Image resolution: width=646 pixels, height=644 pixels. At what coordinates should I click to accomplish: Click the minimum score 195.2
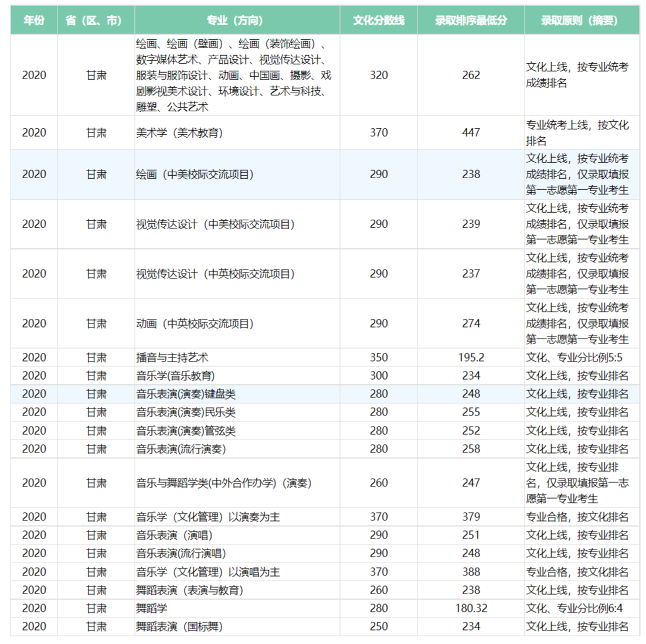[471, 357]
